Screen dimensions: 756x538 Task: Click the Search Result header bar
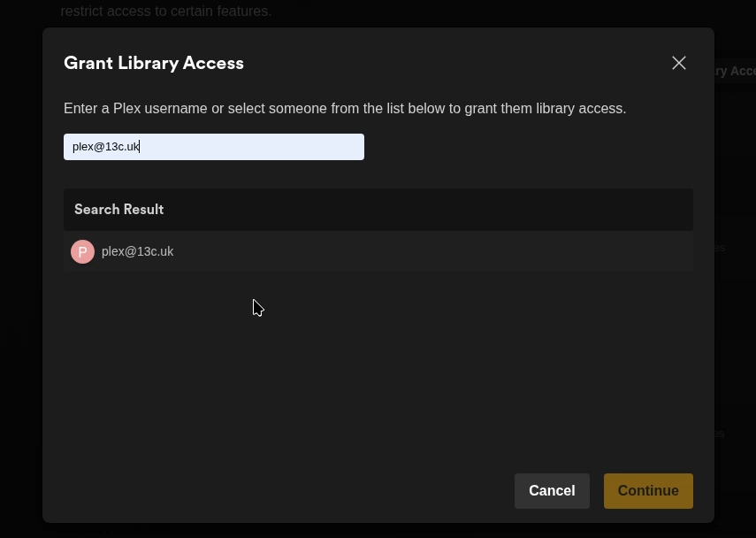(x=378, y=210)
